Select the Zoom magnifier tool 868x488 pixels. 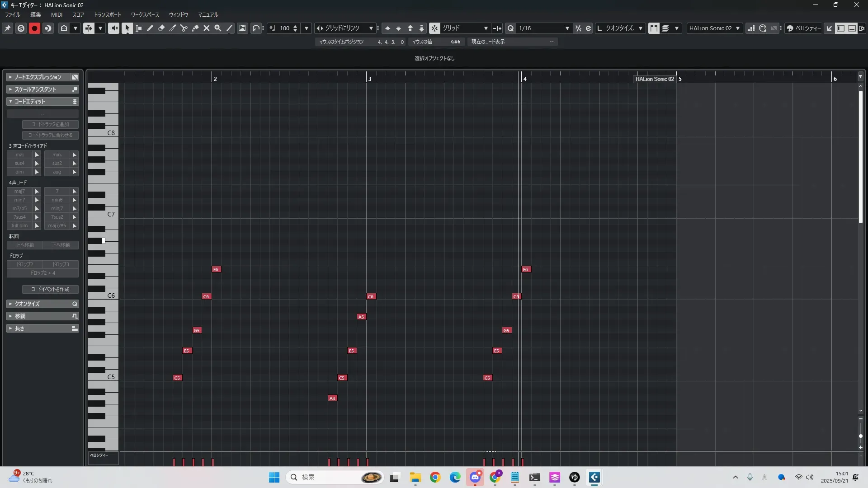218,28
